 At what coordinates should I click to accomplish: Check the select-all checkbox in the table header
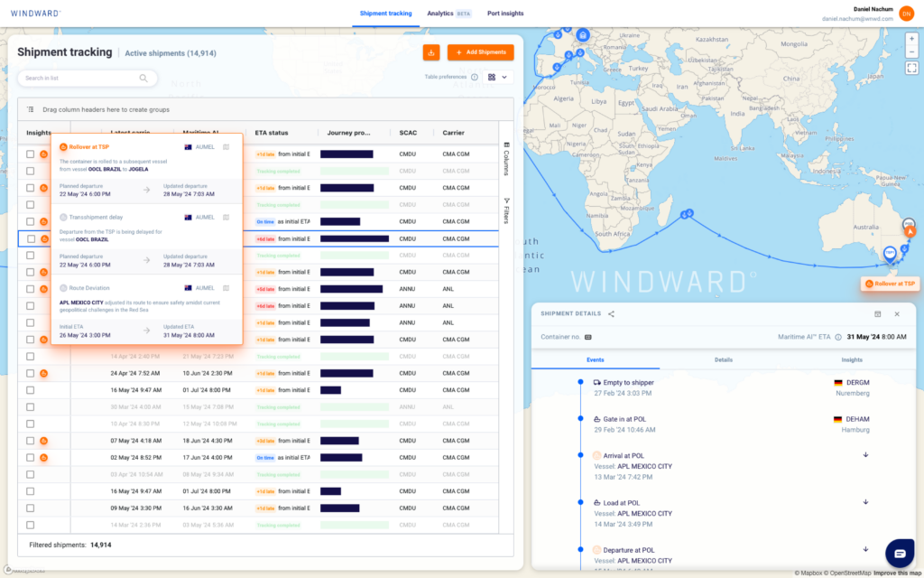(x=32, y=132)
